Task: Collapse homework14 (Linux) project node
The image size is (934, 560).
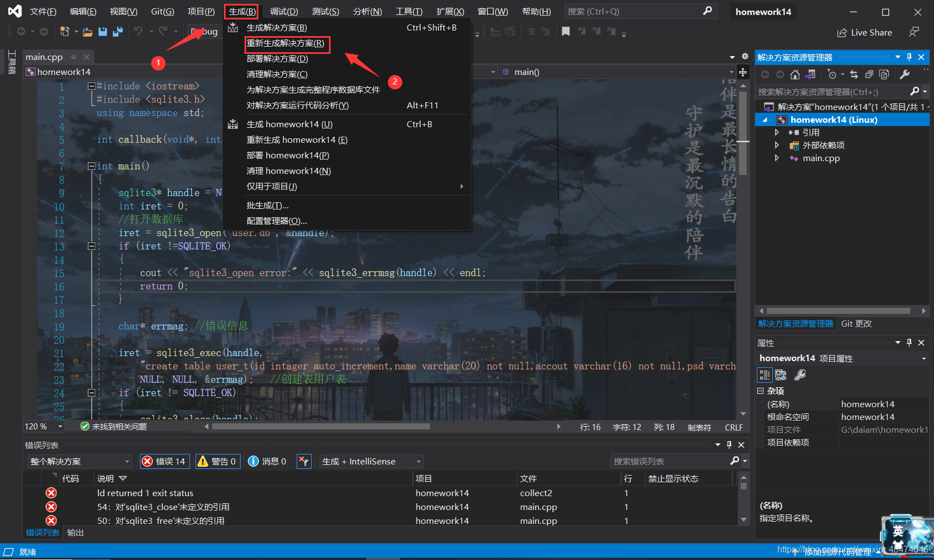Action: click(x=765, y=120)
